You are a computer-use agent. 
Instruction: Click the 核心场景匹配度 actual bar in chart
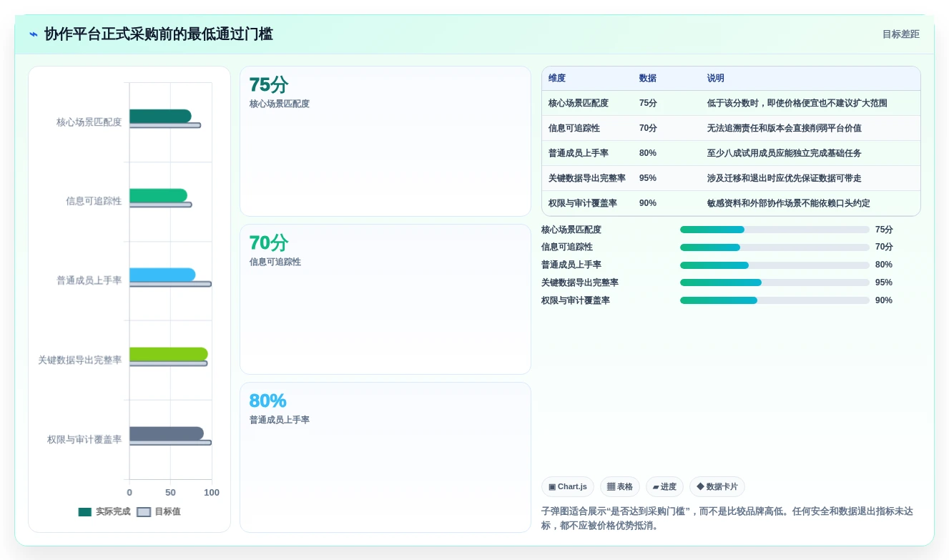[160, 116]
